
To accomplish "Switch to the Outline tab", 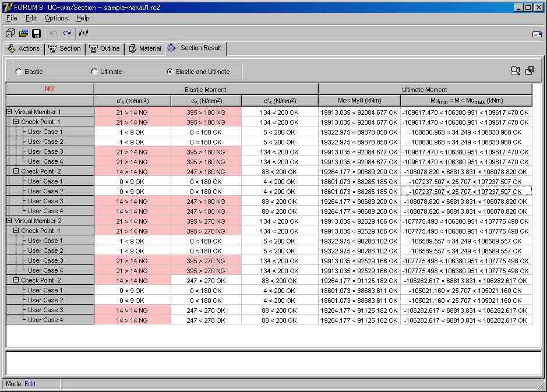I will (x=105, y=48).
